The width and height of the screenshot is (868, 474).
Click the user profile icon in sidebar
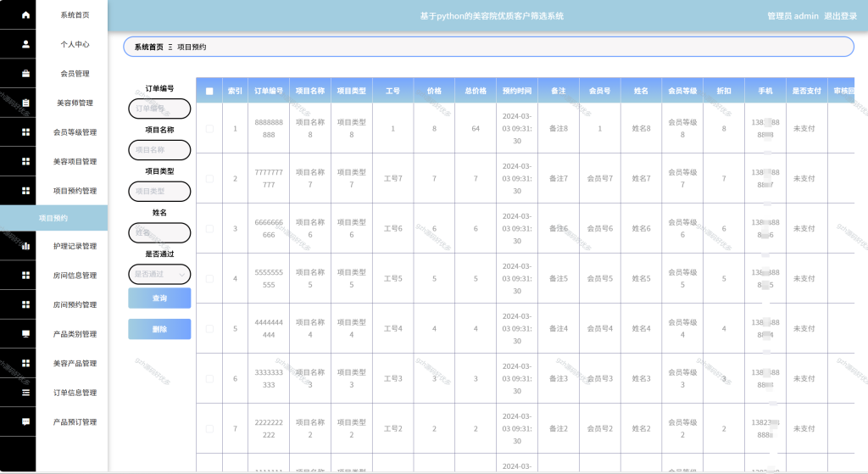point(25,44)
